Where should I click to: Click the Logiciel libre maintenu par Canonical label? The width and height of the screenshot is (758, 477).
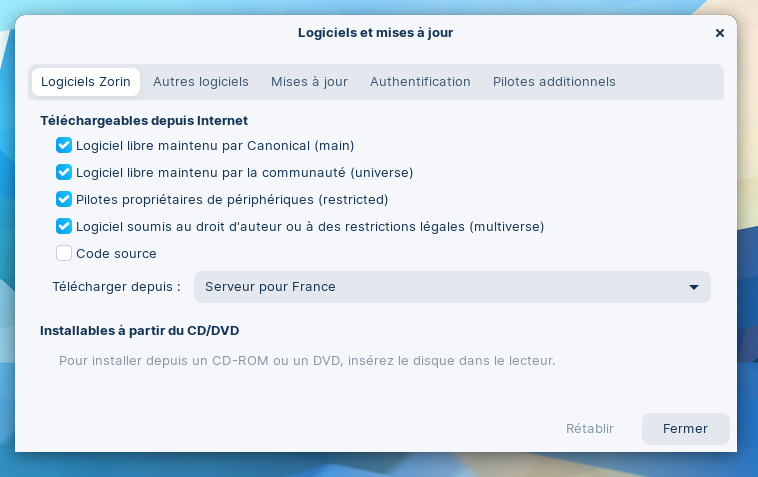point(215,145)
